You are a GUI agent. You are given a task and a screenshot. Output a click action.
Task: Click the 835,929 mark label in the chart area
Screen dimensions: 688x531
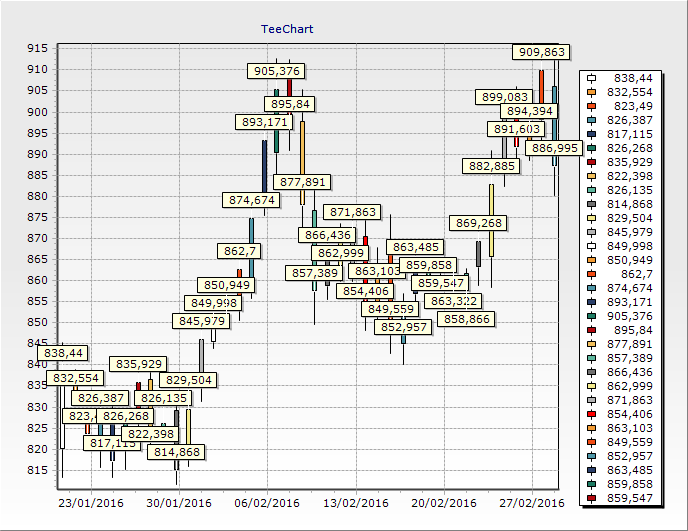click(138, 364)
